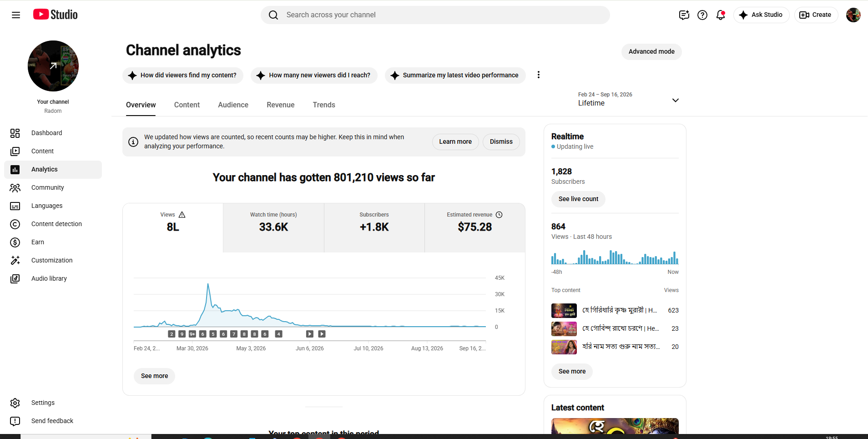Open top content row with 23 views
This screenshot has height=439, width=868.
pos(615,328)
